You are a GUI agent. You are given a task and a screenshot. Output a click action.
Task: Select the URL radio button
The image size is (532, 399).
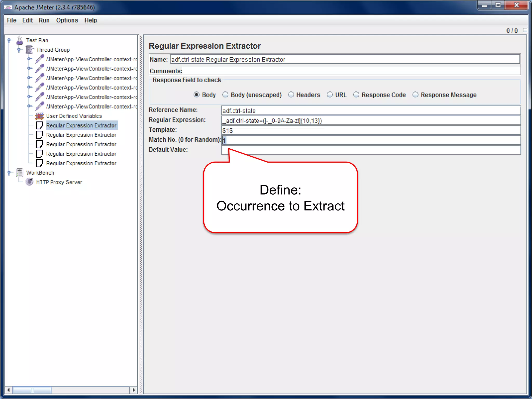[330, 95]
